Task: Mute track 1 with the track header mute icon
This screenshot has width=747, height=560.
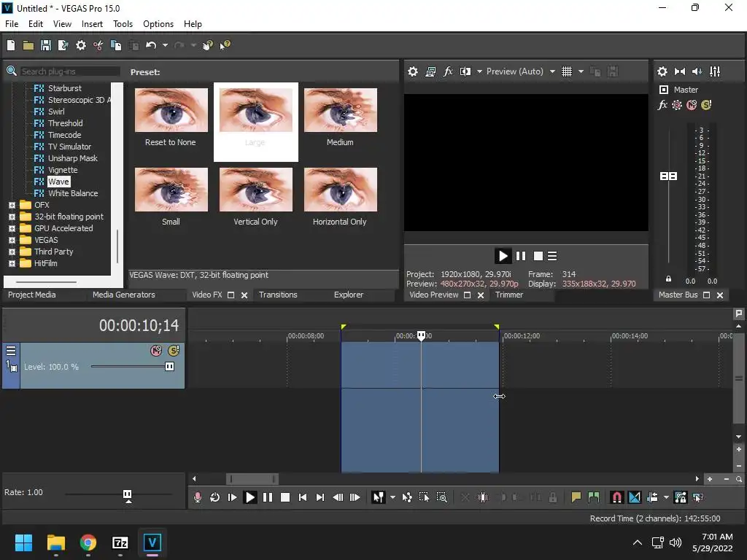Action: coord(156,351)
